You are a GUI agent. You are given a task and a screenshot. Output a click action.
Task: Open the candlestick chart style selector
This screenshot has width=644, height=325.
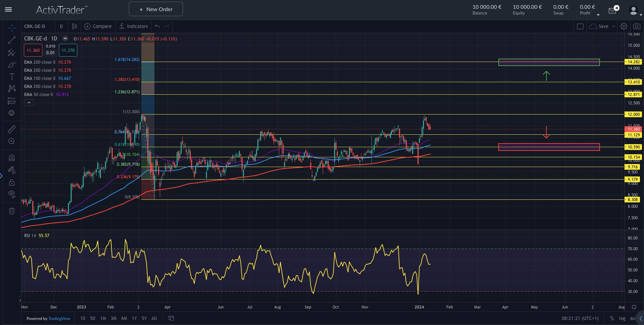pos(74,26)
